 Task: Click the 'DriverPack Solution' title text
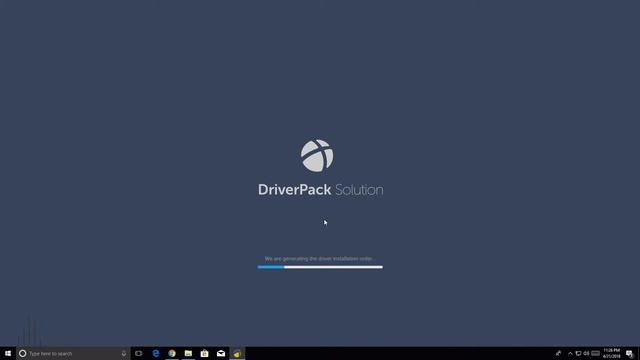click(x=320, y=190)
